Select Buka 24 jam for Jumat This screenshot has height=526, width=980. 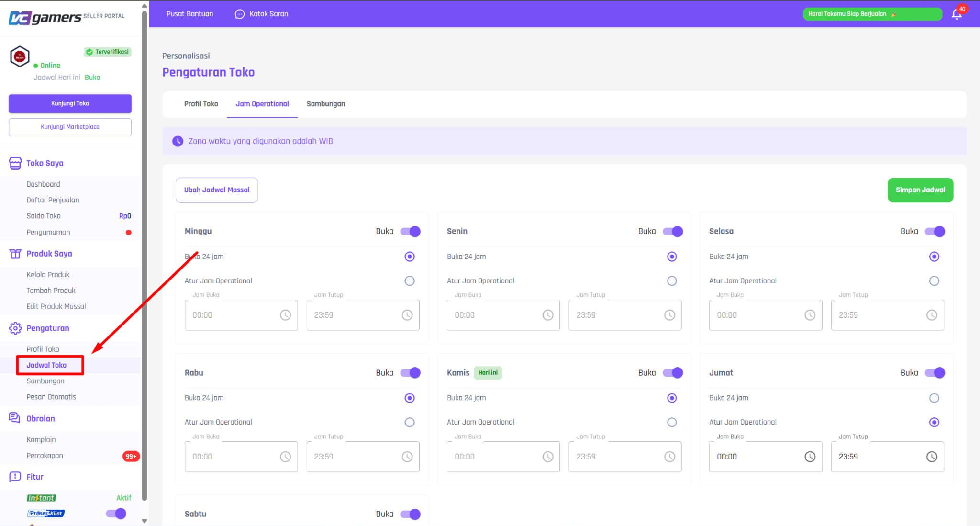(x=934, y=398)
